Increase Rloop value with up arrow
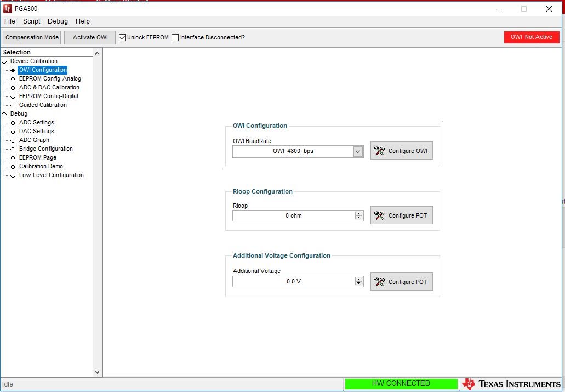Screen dimensions: 565x392 pos(358,213)
